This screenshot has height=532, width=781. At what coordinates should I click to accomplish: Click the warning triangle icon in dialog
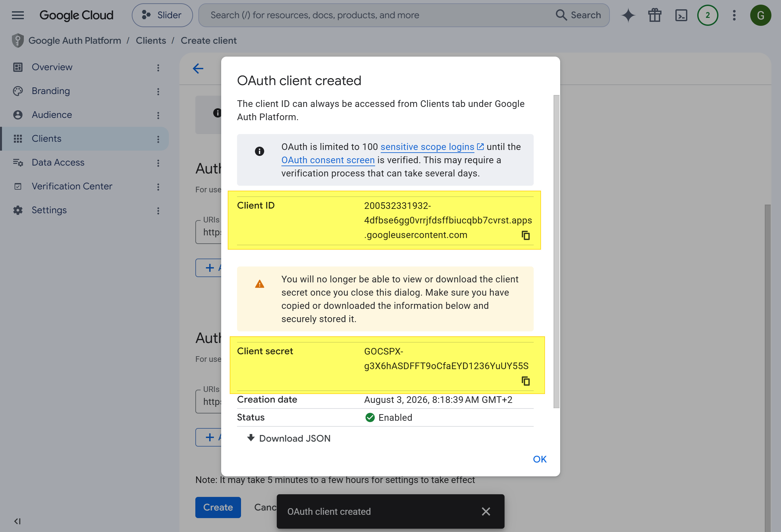click(260, 284)
